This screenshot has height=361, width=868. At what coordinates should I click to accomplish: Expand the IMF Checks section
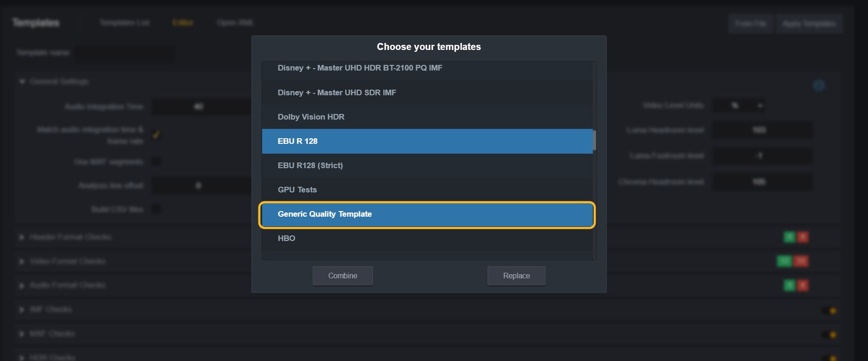pos(21,310)
